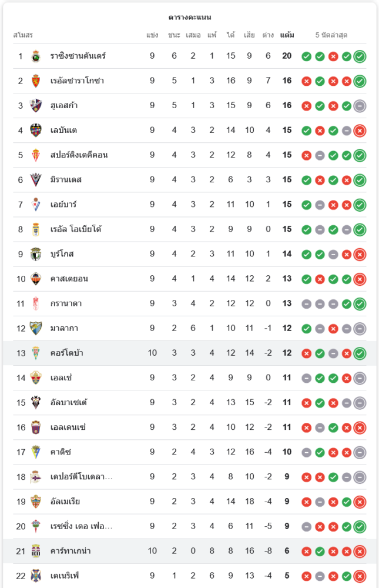Click the มาลากา team crest

tap(36, 328)
